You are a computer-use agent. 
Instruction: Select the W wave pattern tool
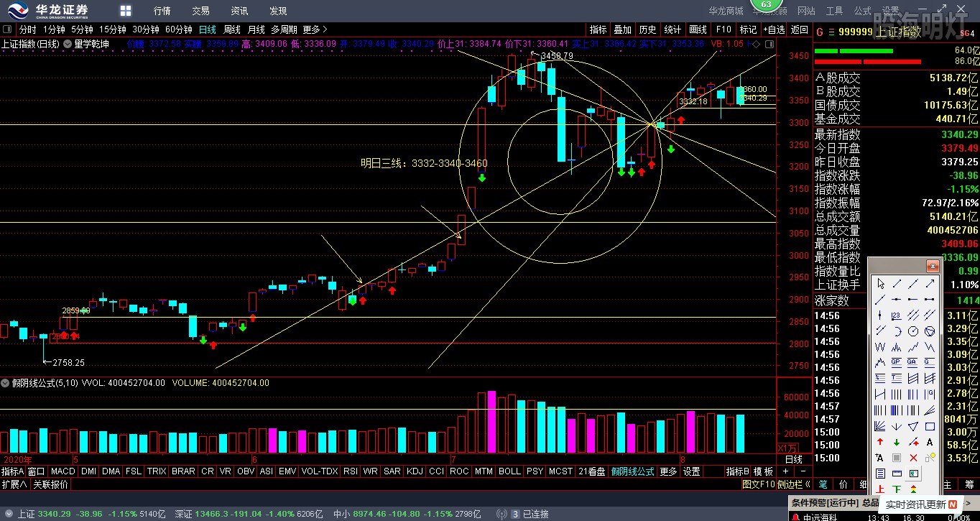[880, 346]
